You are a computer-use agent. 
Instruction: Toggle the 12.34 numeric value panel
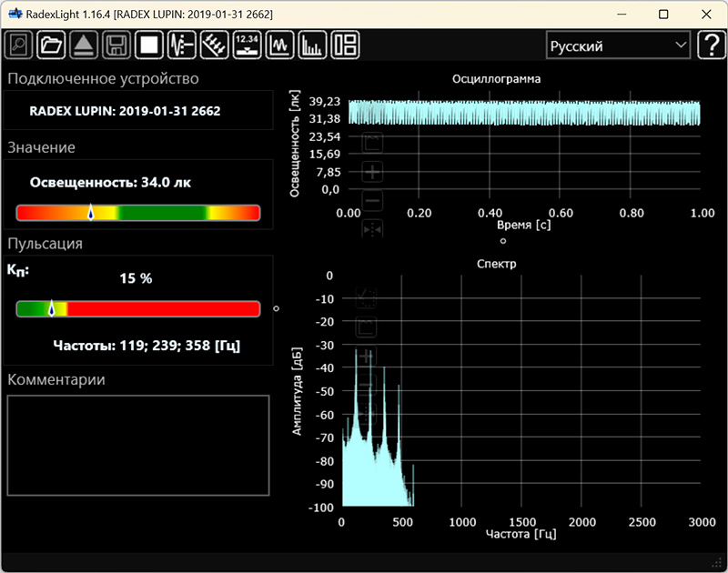click(247, 45)
